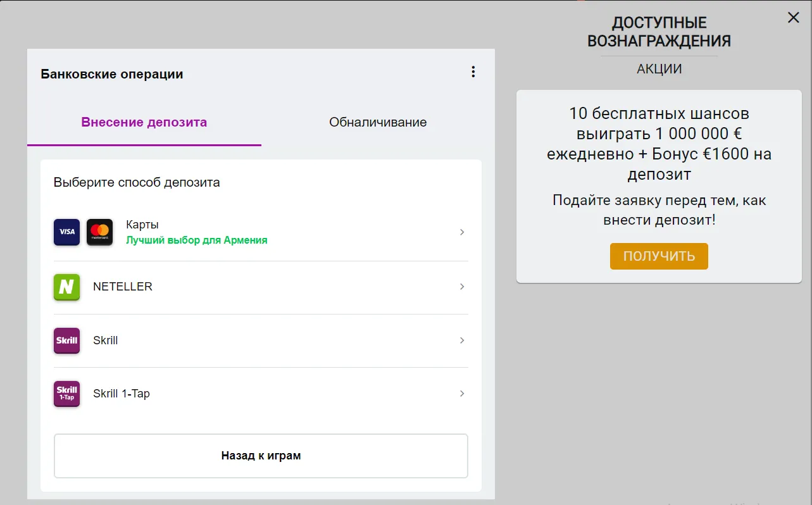The image size is (812, 505).
Task: Open the three-dot banking options menu
Action: pos(473,72)
